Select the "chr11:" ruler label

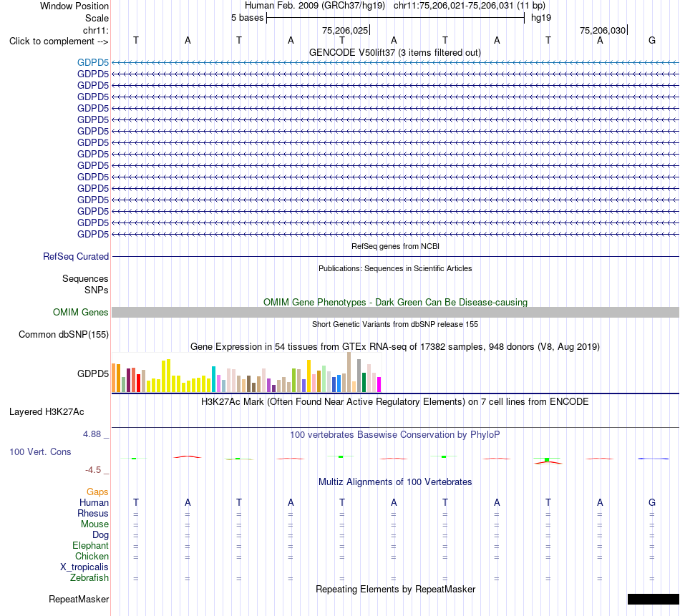tap(96, 30)
